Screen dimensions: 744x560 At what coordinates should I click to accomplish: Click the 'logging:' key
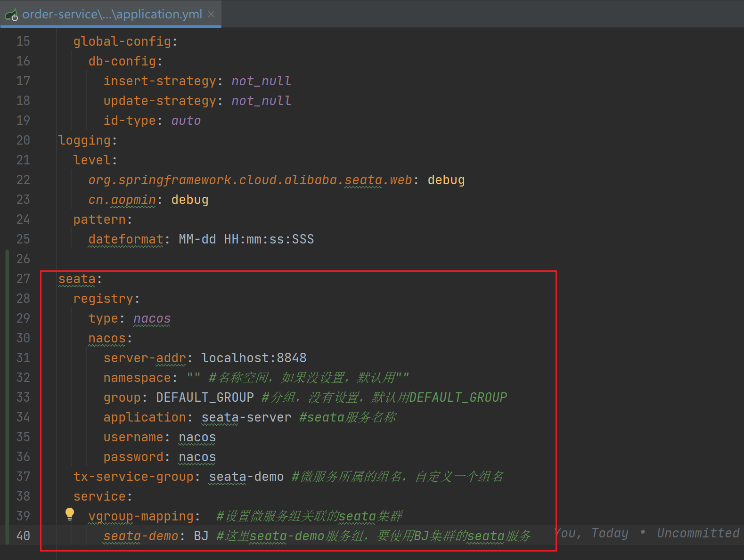click(x=88, y=140)
